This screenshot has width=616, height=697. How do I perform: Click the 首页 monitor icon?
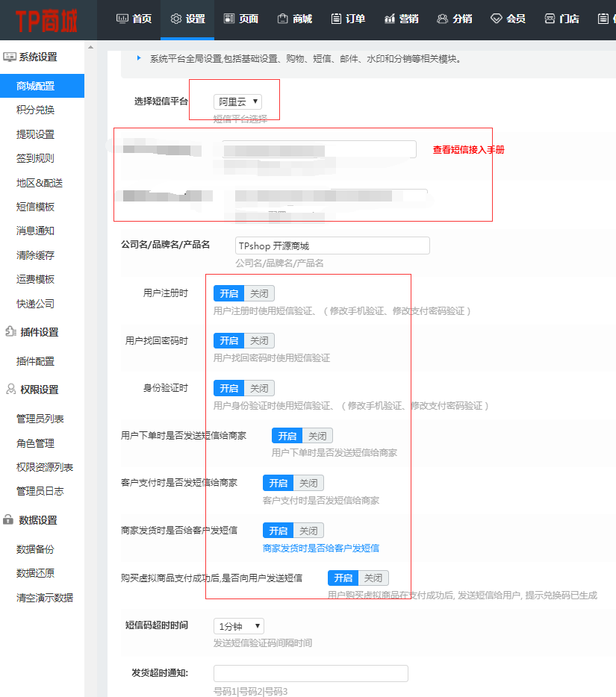pos(122,19)
